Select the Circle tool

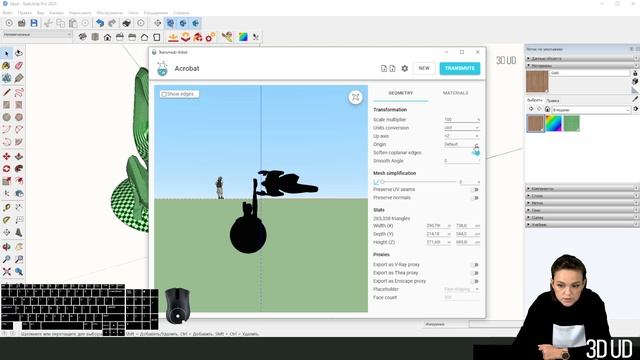pos(7,117)
